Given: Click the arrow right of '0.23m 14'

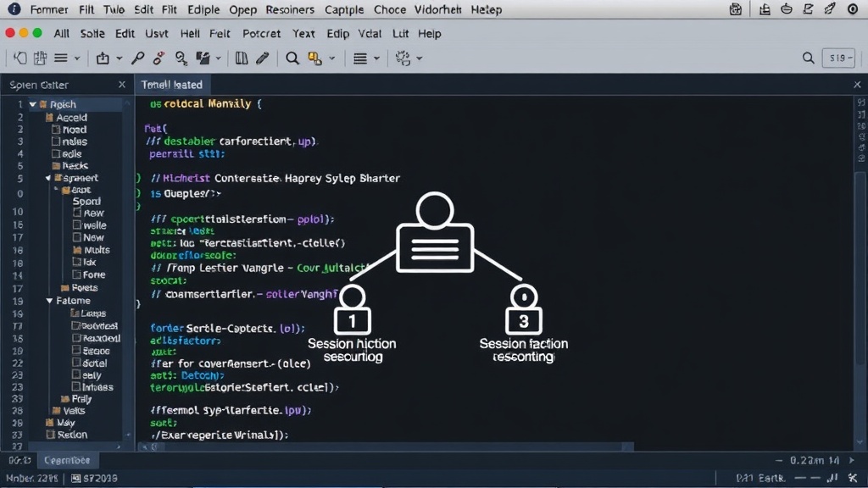Looking at the screenshot, I should [x=851, y=460].
